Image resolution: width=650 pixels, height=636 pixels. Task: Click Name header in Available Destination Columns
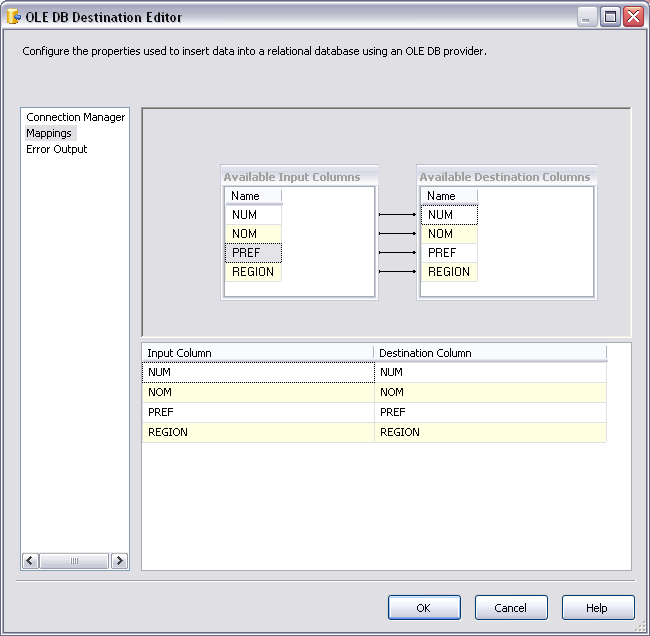pos(449,196)
